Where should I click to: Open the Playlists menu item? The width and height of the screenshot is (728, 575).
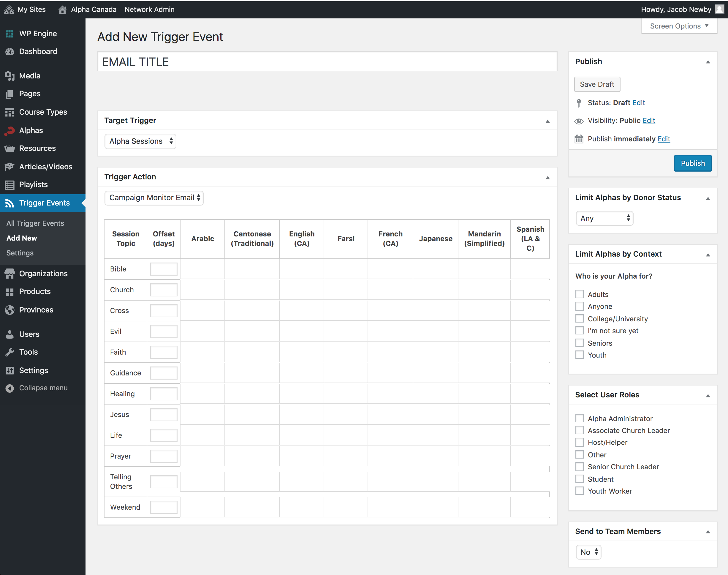click(x=33, y=184)
